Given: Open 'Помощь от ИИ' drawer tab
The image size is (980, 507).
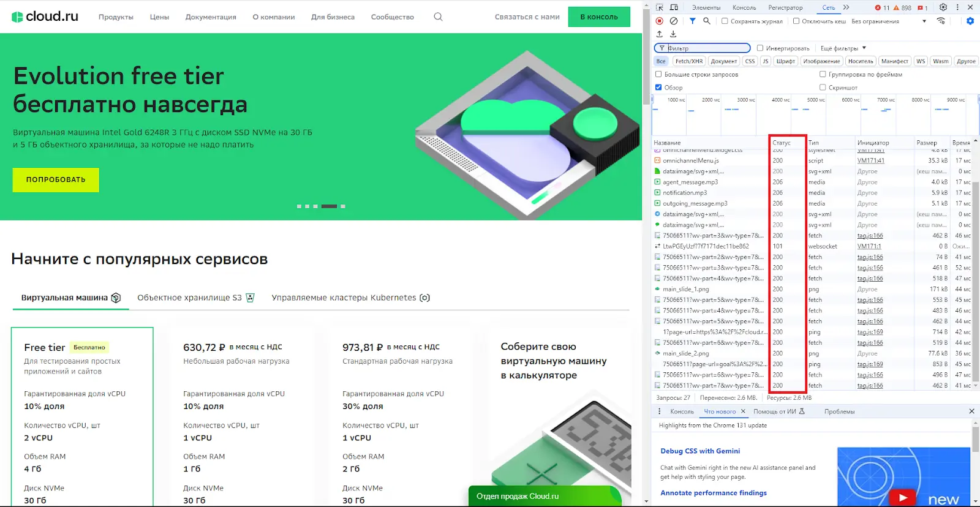Looking at the screenshot, I should [779, 411].
